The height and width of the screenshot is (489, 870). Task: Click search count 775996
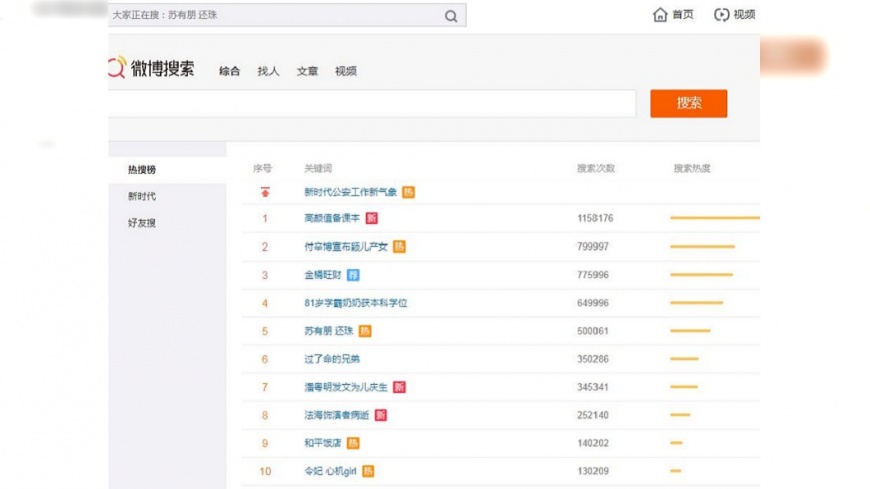593,275
